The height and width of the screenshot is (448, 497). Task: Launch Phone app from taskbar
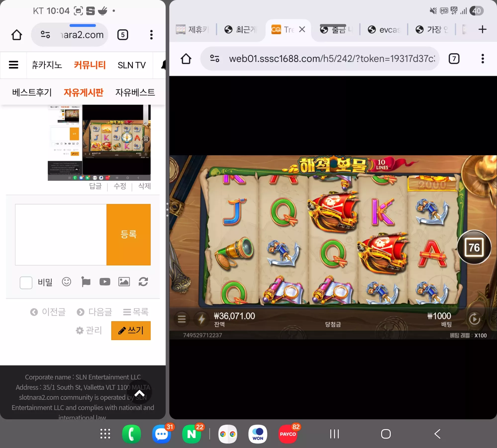click(132, 434)
